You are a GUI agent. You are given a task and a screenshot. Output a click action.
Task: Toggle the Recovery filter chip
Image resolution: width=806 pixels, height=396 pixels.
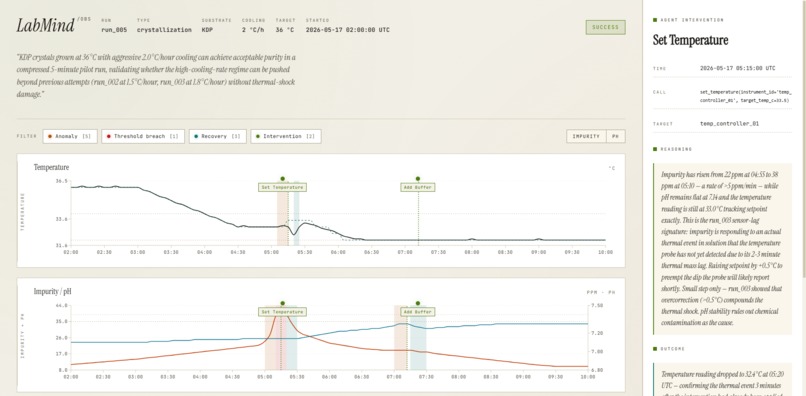click(217, 136)
